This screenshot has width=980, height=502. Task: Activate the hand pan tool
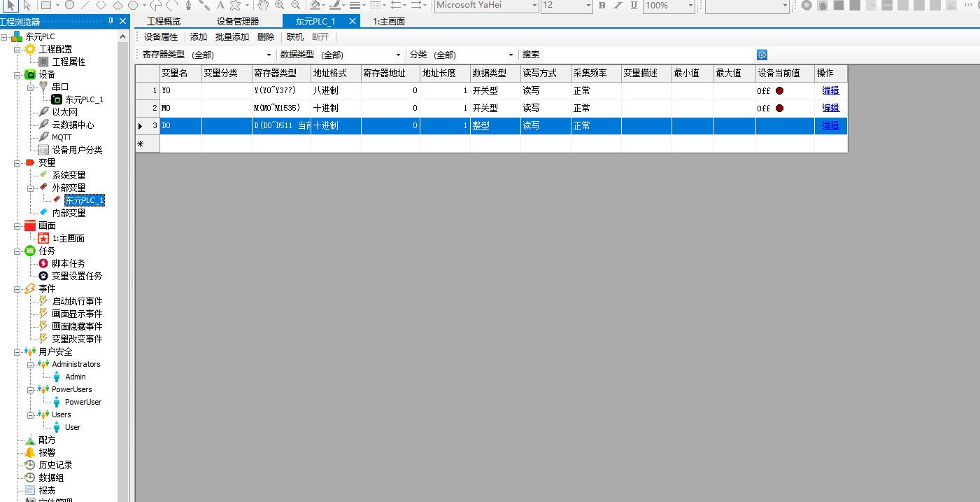click(x=263, y=5)
